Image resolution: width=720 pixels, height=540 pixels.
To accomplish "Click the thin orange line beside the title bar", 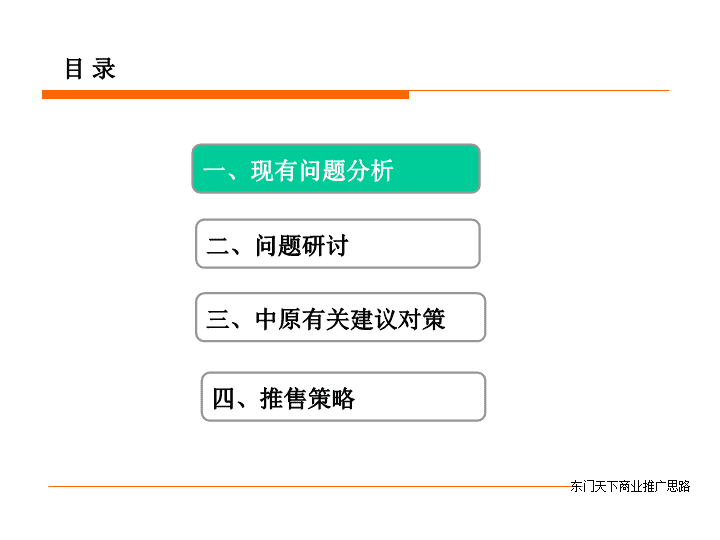I will tap(539, 90).
